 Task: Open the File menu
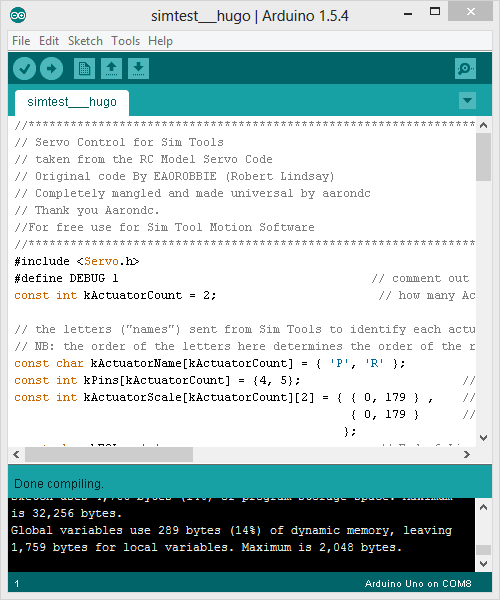pyautogui.click(x=21, y=41)
